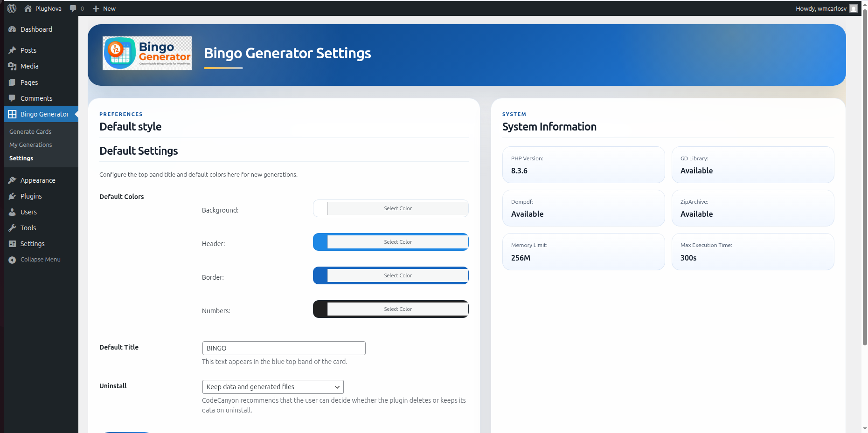Open Posts via the pushpin icon
Viewport: 868px width, 433px height.
(x=13, y=50)
